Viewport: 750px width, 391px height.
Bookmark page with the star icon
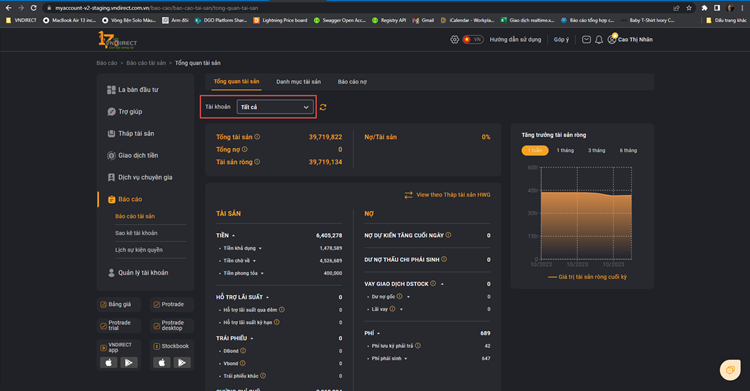coord(689,8)
